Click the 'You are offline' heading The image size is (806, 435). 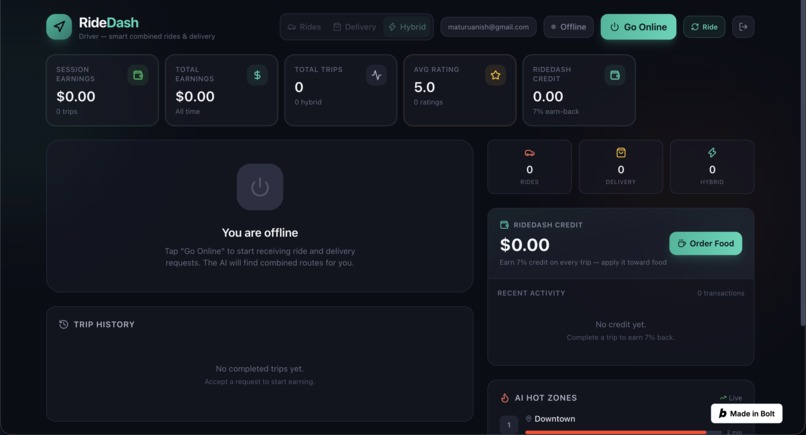(260, 233)
